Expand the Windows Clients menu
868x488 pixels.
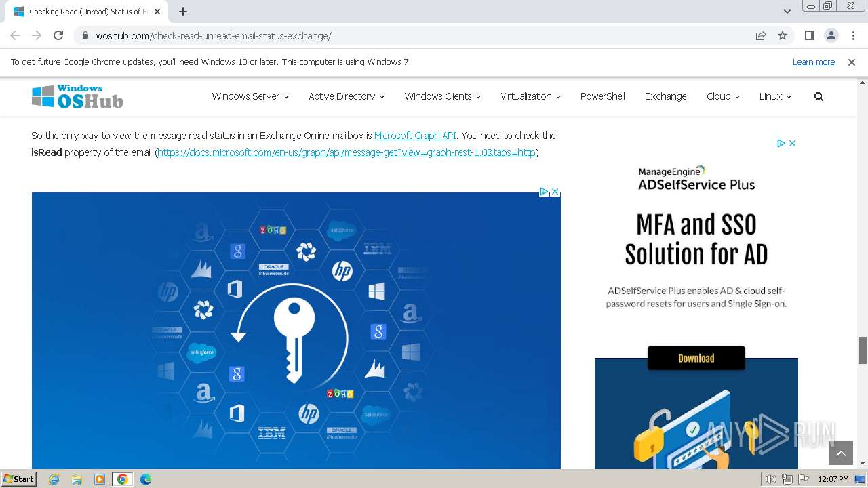click(442, 96)
